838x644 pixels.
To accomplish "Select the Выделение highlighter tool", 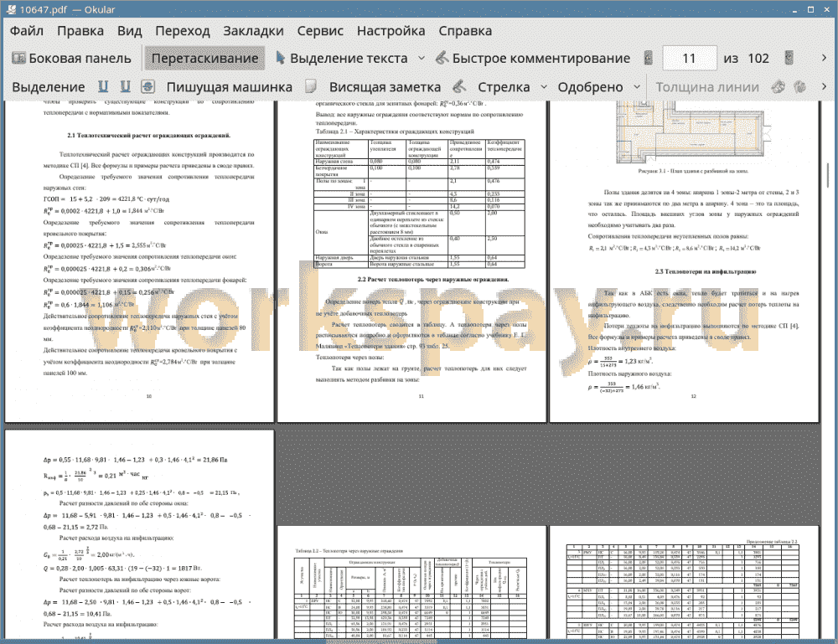I will (48, 87).
